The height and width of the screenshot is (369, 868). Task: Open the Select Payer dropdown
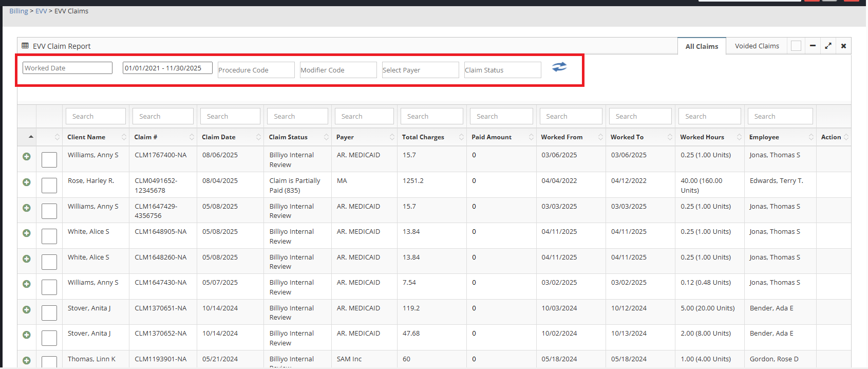point(420,70)
